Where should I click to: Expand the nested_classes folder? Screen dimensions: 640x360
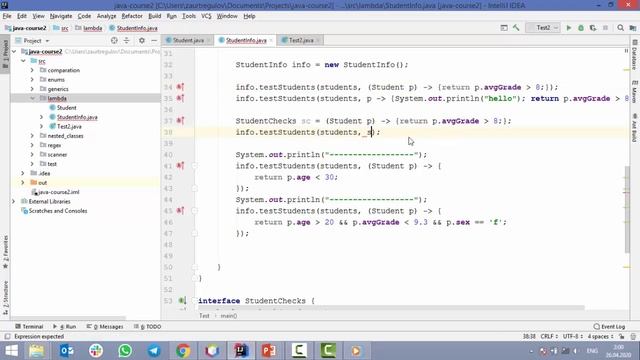(x=32, y=136)
